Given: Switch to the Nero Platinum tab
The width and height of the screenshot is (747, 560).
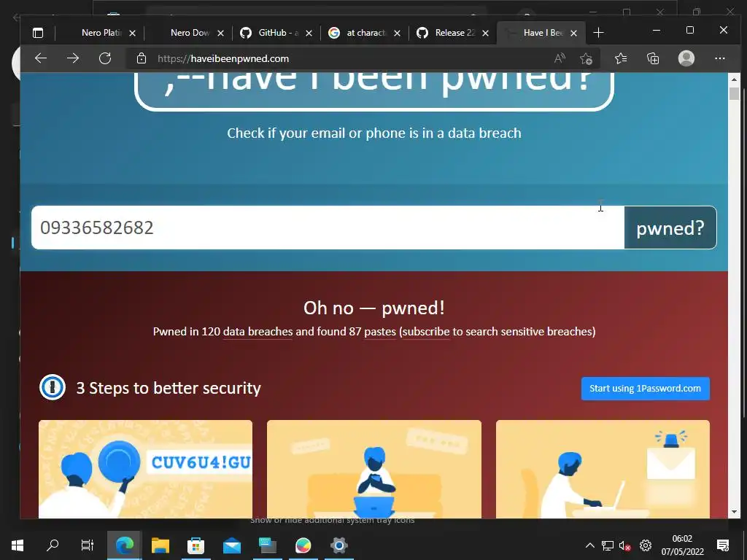Looking at the screenshot, I should point(101,33).
